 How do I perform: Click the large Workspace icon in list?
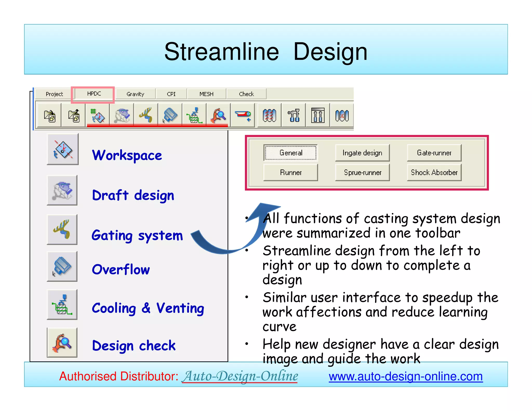(63, 149)
